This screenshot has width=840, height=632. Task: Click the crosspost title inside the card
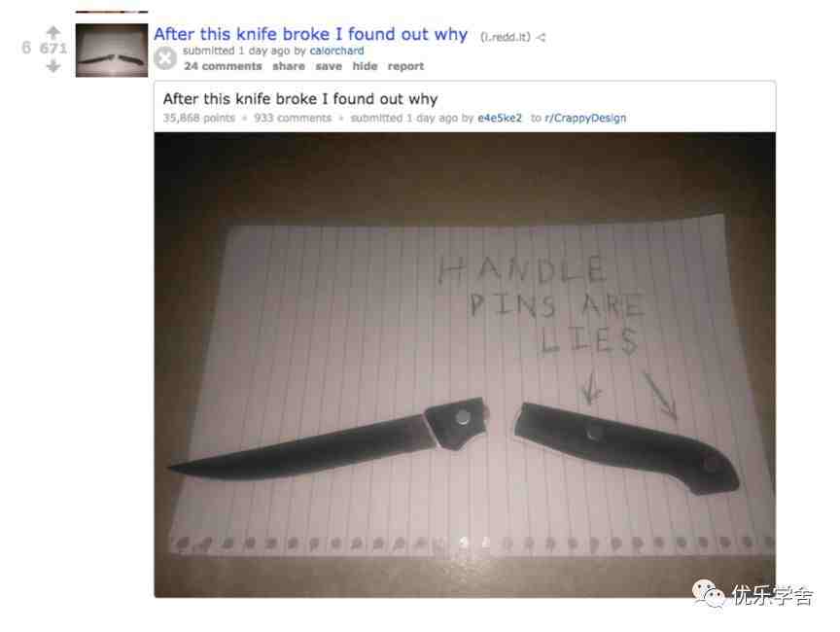click(300, 99)
